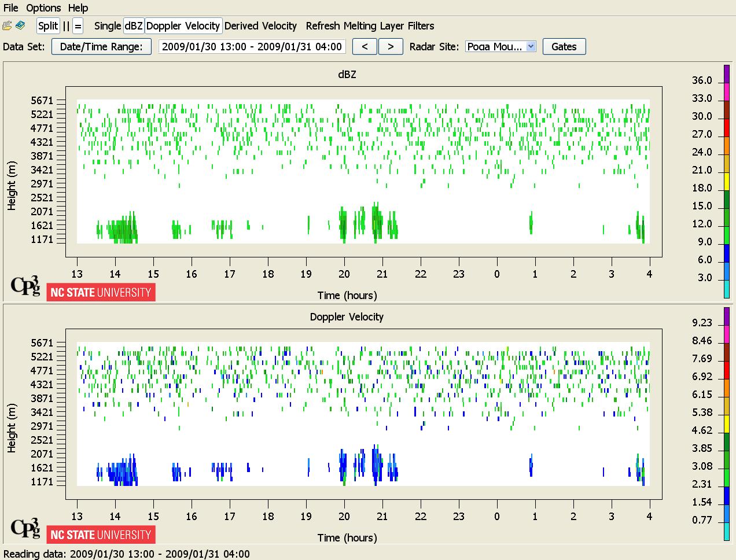The image size is (736, 560).
Task: Click the "3.0" value on the dBZ scale
Action: coord(705,278)
